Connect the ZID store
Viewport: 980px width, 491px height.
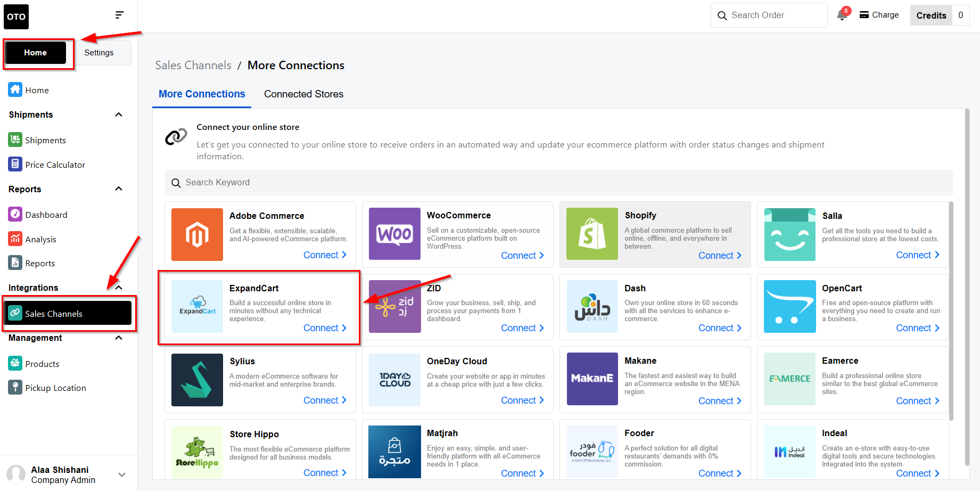pos(522,328)
